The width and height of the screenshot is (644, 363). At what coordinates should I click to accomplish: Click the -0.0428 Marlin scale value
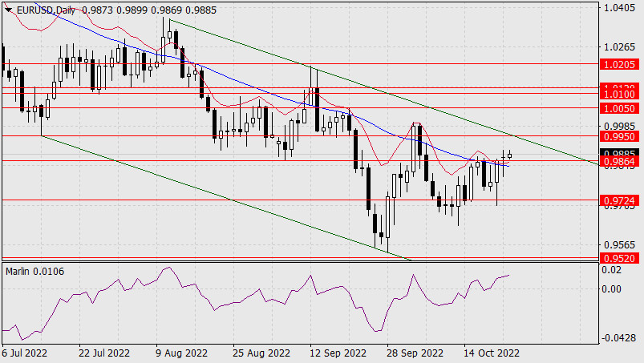click(618, 338)
